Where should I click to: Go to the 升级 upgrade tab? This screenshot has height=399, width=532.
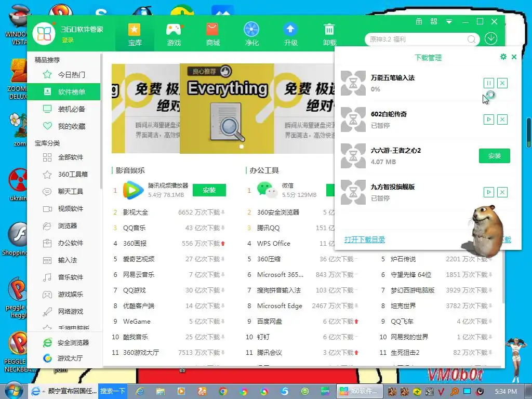[291, 34]
